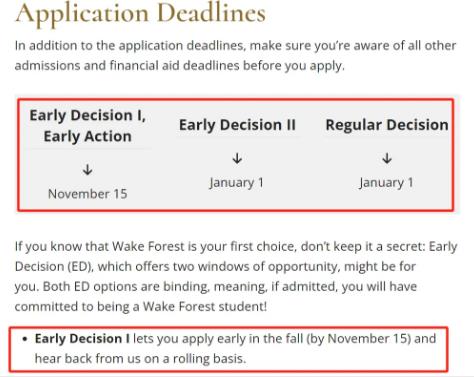Click the bullet point before Early Decision I

pos(24,339)
